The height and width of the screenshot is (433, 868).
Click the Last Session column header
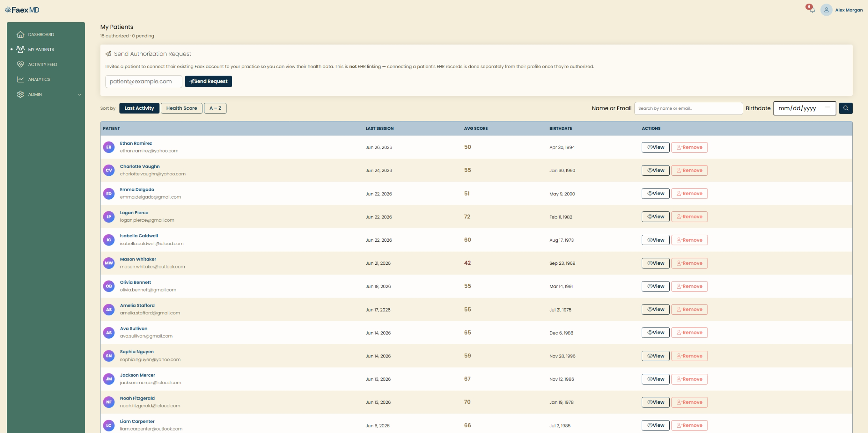click(x=379, y=128)
